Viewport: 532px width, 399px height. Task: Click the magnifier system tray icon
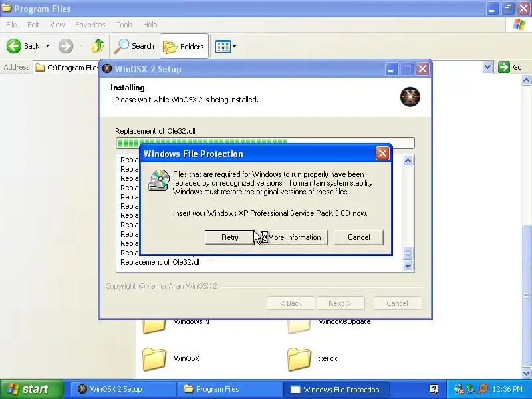click(x=483, y=389)
